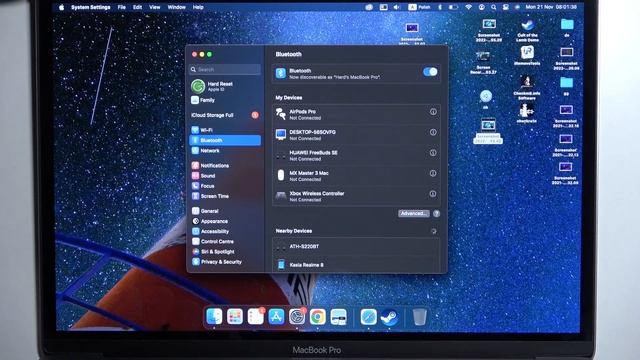Select Wi-Fi in the sidebar
Viewport: 640px width, 360px height.
pyautogui.click(x=225, y=130)
